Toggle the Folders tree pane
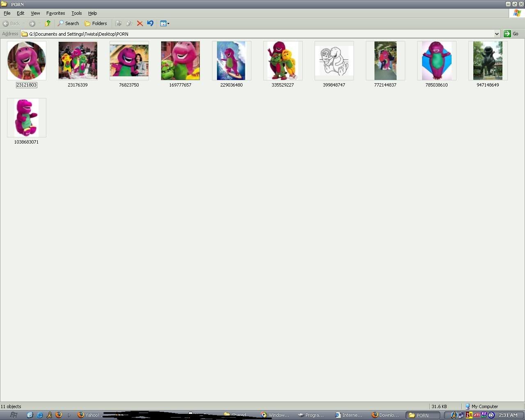Screen dimensions: 525x420 point(96,23)
